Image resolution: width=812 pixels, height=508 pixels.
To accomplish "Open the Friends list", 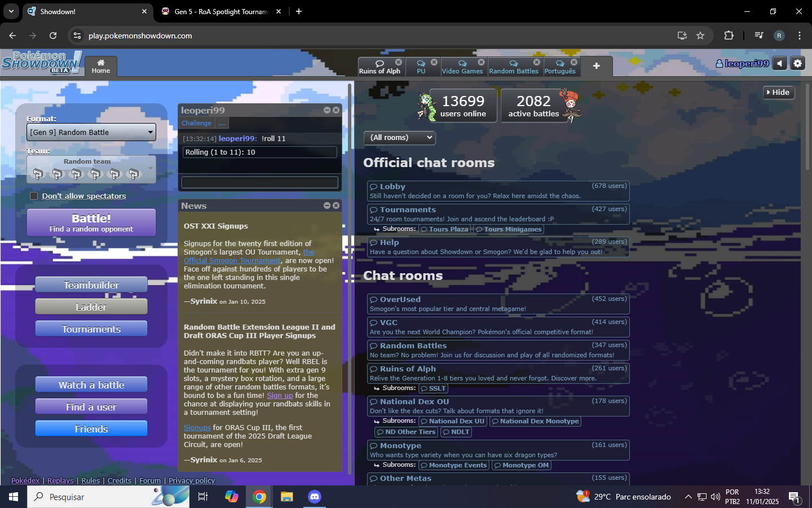I will click(91, 429).
